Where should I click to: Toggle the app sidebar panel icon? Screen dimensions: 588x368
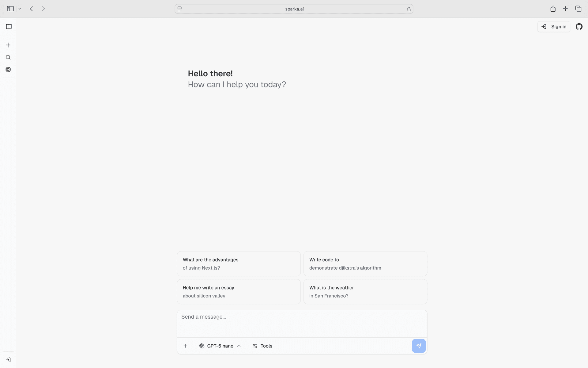9,27
